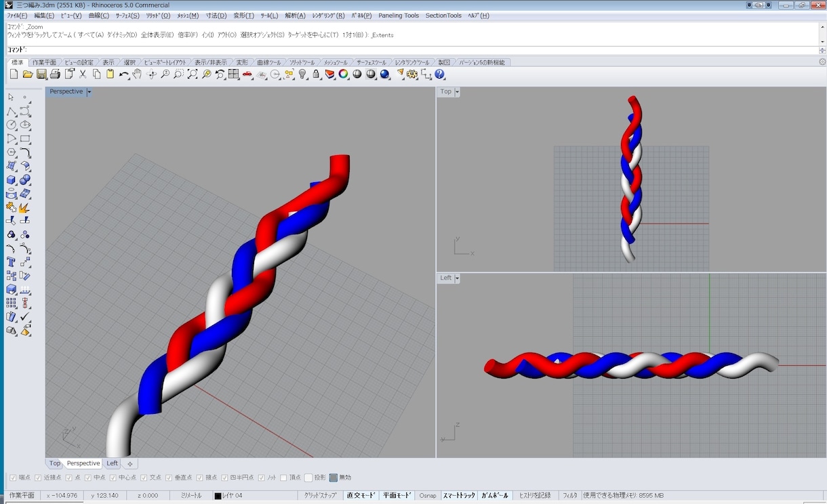Select the Circle tool in sidebar
This screenshot has height=504, width=827.
tap(11, 125)
